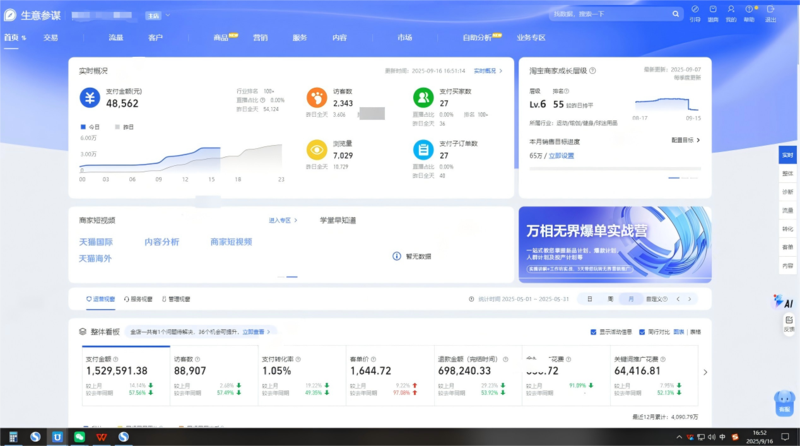
Task: Click the 生意参谋 logo icon
Action: coord(11,15)
